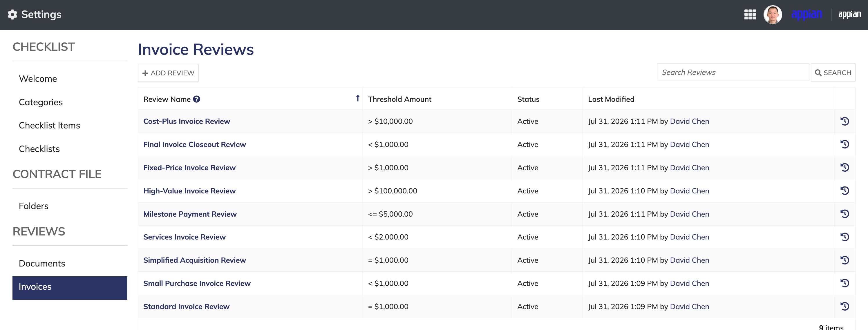This screenshot has width=868, height=330.
Task: View history for Fixed-Price Invoice Review
Action: 845,168
